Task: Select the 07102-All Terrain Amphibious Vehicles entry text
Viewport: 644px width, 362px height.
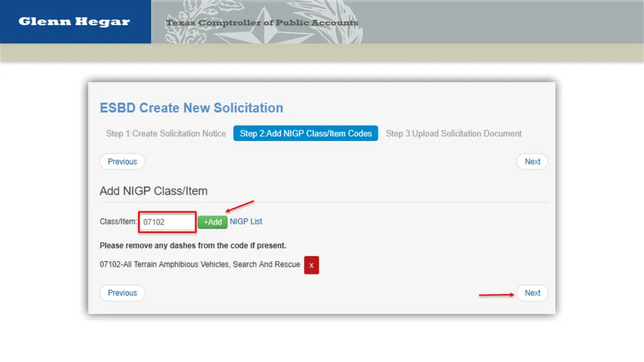Action: click(200, 264)
